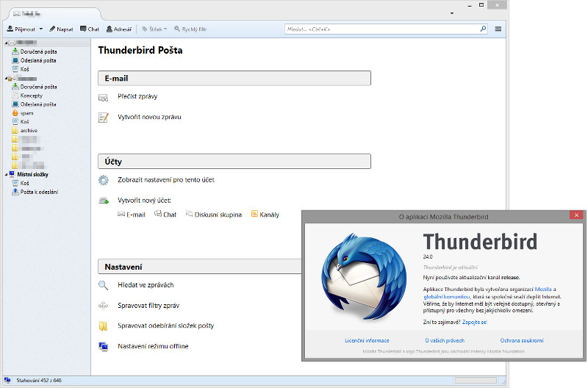
Task: Click Vytvořit novou zprávu link
Action: click(149, 117)
